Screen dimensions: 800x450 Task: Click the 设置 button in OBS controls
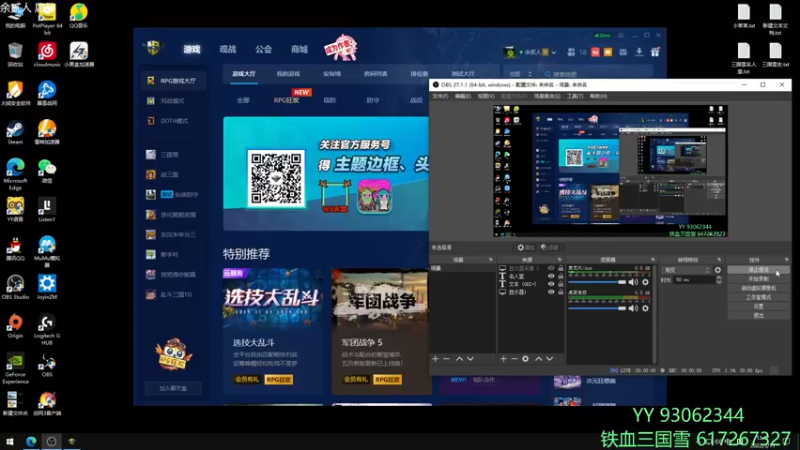coord(758,306)
